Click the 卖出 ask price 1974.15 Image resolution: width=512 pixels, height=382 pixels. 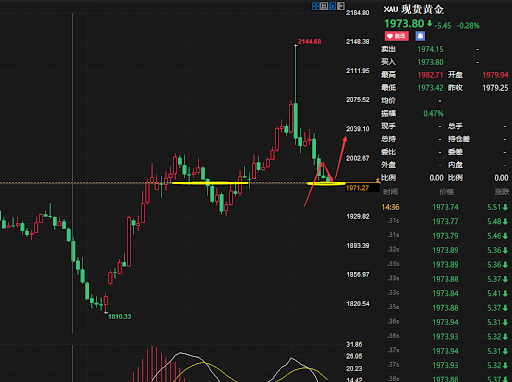tap(430, 49)
